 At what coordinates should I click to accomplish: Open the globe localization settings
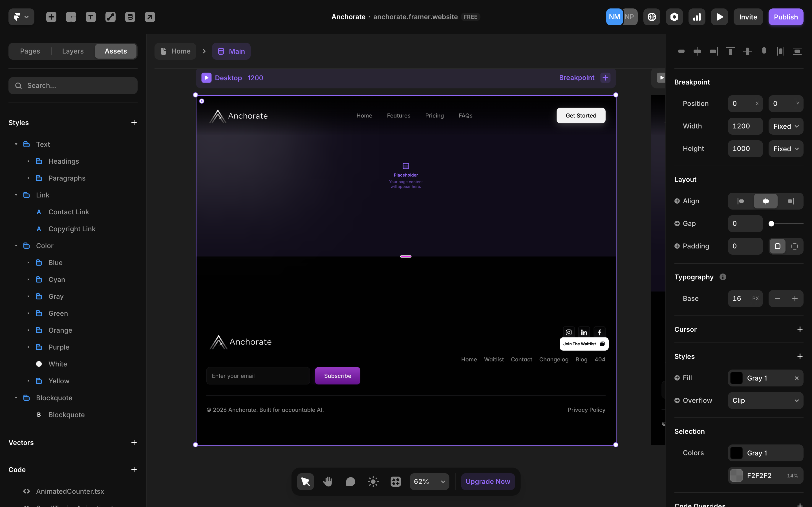(652, 17)
